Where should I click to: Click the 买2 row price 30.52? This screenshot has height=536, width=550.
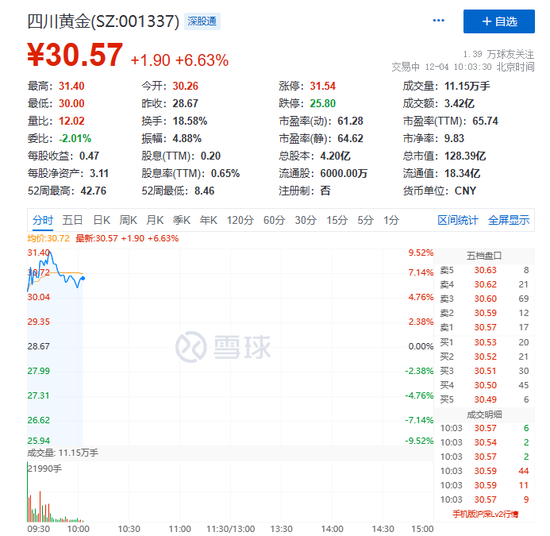(x=485, y=357)
